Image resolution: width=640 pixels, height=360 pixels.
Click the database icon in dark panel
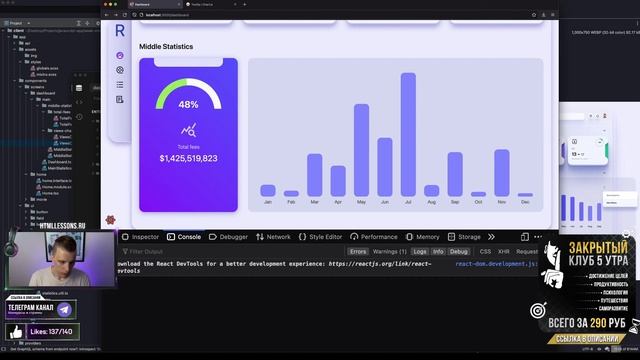click(x=79, y=88)
